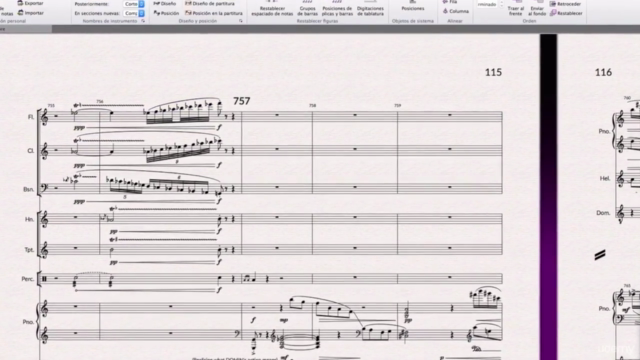This screenshot has width=640, height=360.
Task: Align objects in a column with Columna
Action: 456,11
